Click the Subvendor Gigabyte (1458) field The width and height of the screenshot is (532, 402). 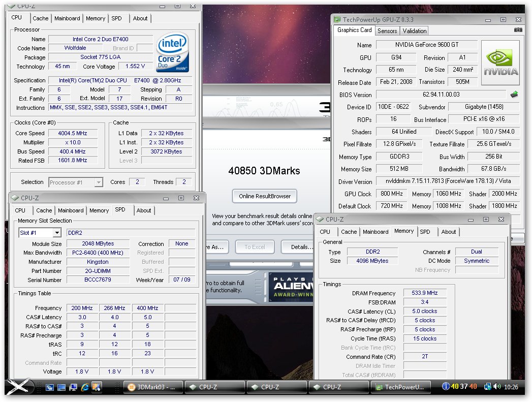pos(484,107)
